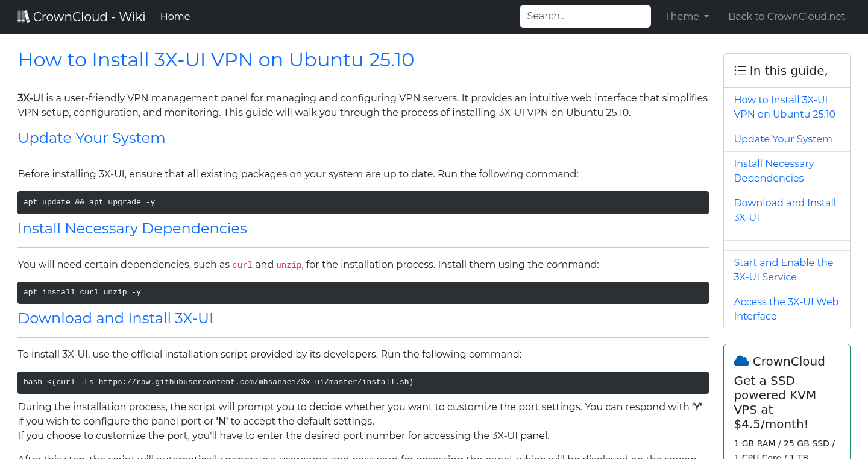Click the 'How to Install 3X-UI VPN' page heading
This screenshot has height=459, width=868.
coord(216,60)
